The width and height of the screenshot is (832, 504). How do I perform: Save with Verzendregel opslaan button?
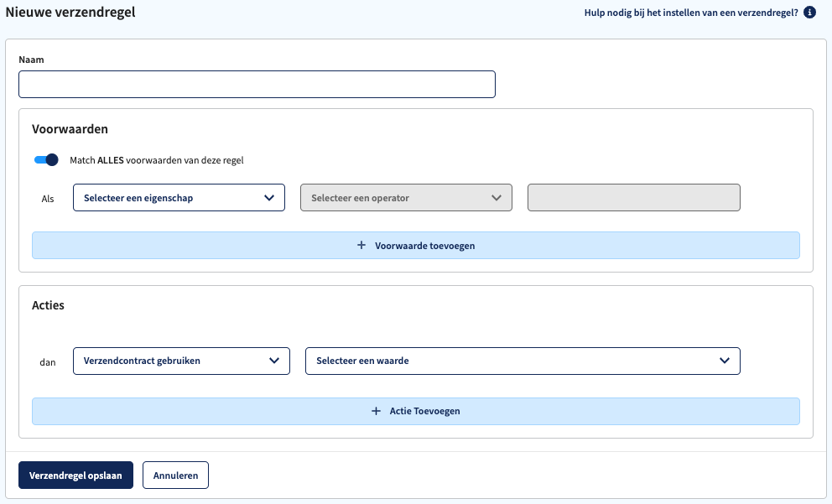[x=75, y=475]
